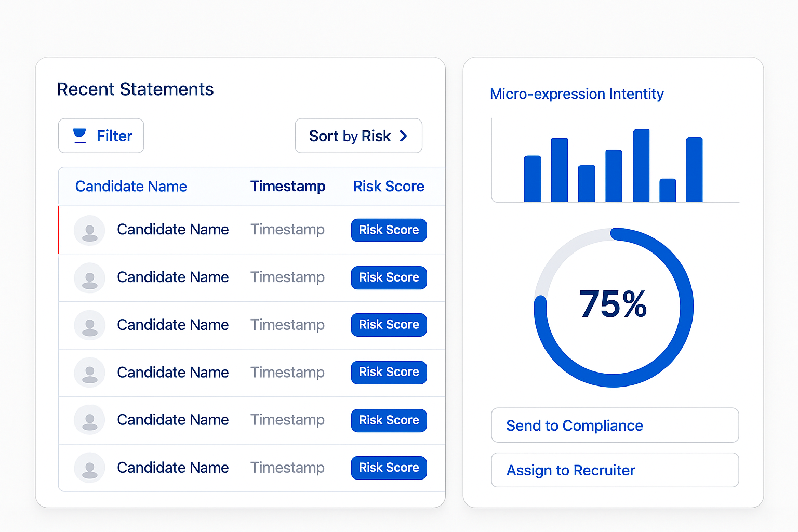This screenshot has width=798, height=532.
Task: Click the filter funnel icon
Action: (x=79, y=136)
